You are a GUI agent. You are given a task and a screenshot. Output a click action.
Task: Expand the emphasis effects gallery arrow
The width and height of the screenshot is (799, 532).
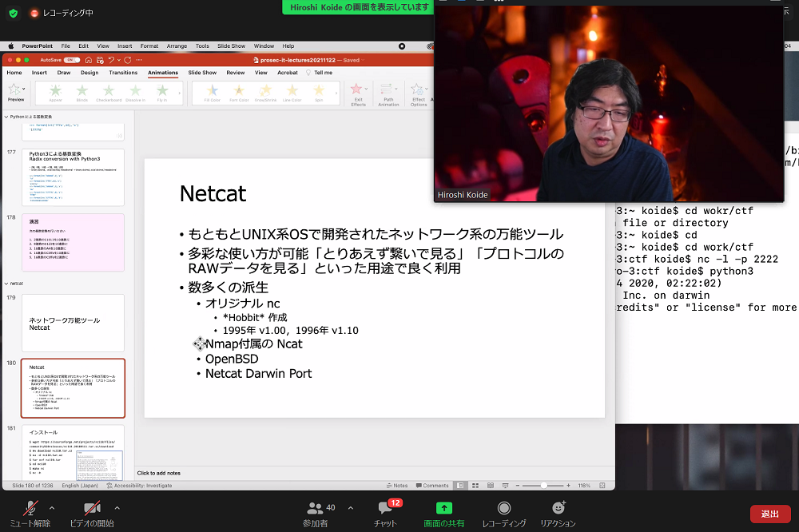(x=336, y=93)
